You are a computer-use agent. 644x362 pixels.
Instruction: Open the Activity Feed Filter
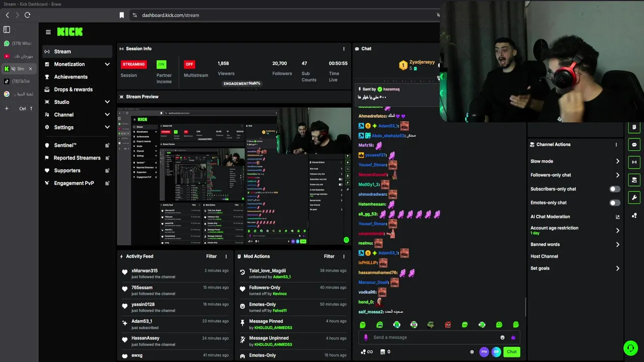(x=211, y=256)
